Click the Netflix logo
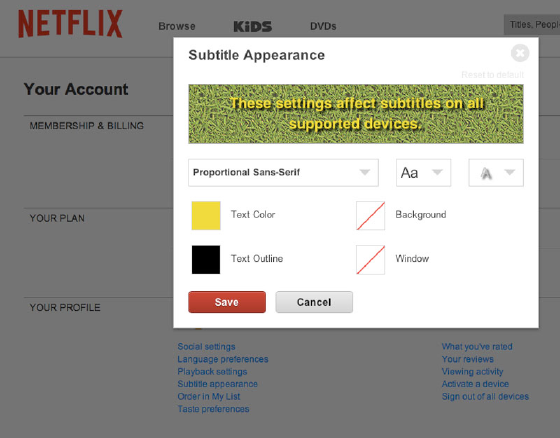This screenshot has width=560, height=438. (x=70, y=24)
